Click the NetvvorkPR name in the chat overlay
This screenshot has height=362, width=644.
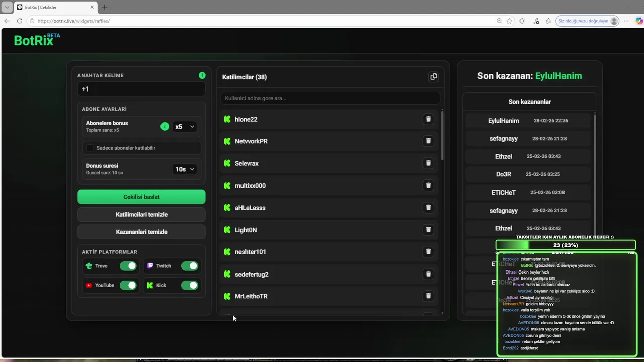click(x=513, y=304)
